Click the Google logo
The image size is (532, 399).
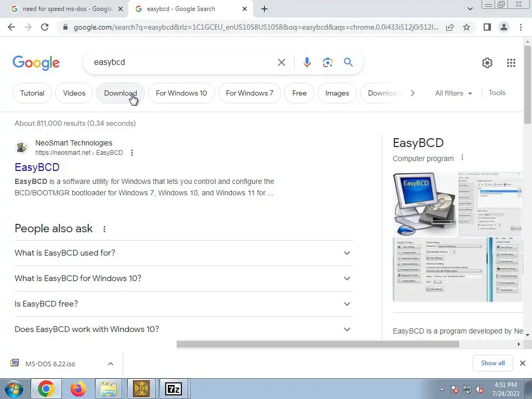(36, 63)
